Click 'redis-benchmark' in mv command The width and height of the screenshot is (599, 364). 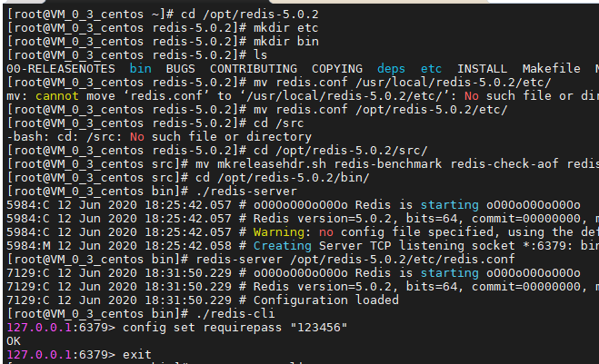(388, 164)
